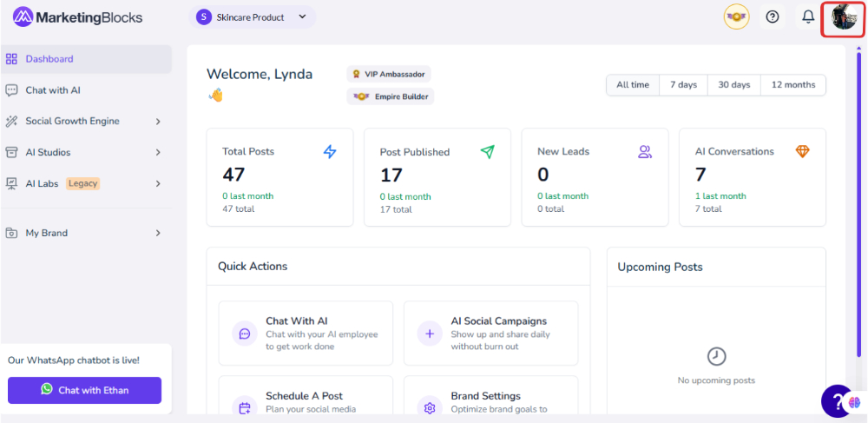The image size is (868, 423).
Task: Select the 7 days time filter
Action: coord(683,85)
